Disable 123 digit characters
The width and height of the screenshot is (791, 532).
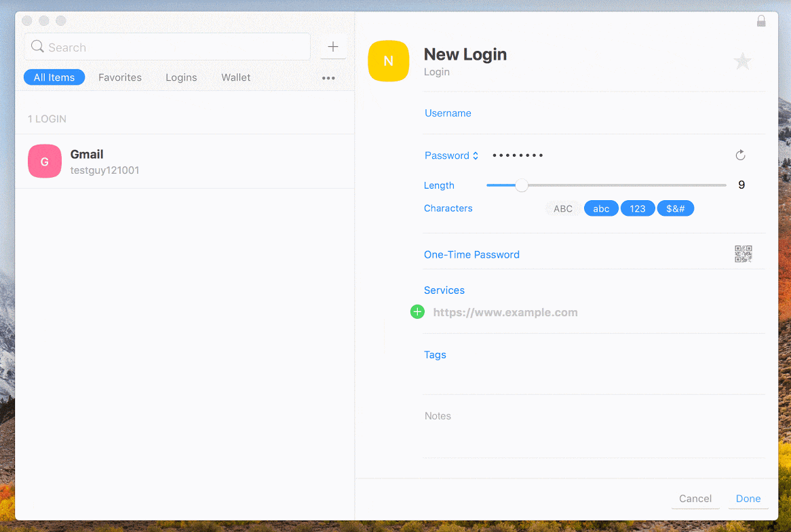point(638,208)
